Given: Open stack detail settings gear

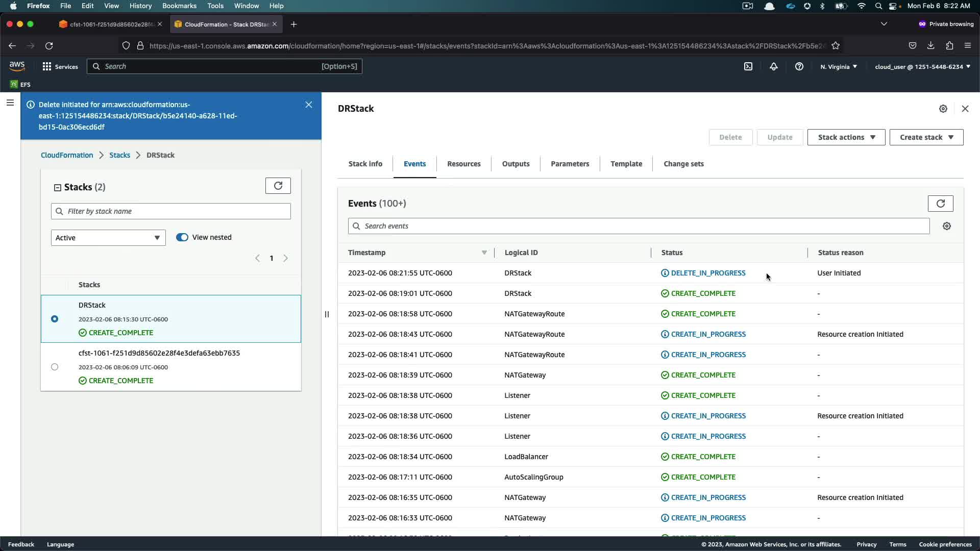Looking at the screenshot, I should [x=943, y=109].
